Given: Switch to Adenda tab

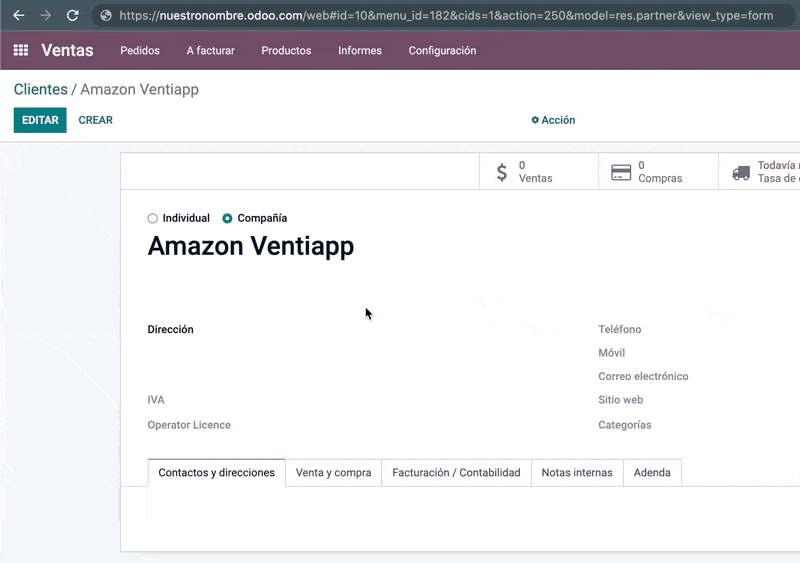Looking at the screenshot, I should coord(652,473).
